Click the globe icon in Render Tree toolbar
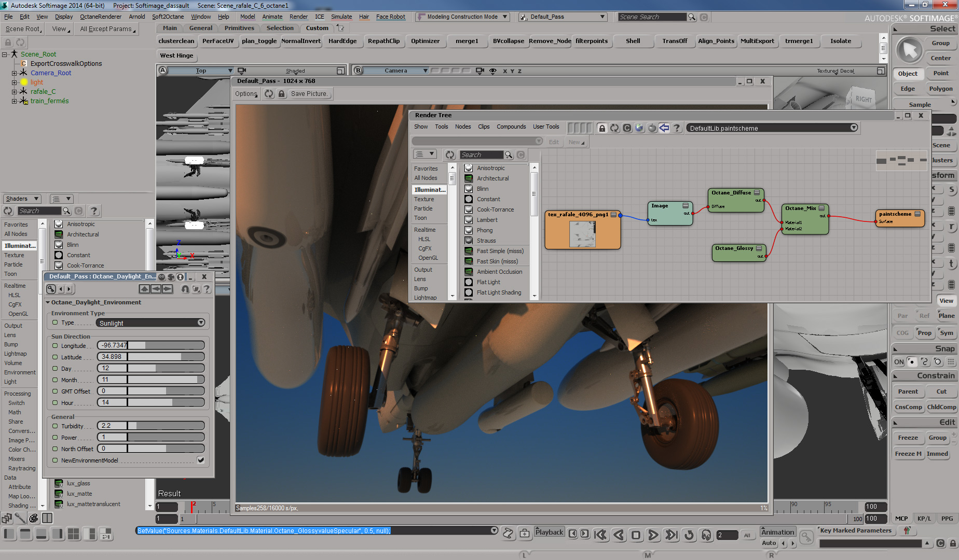959x560 pixels. (639, 128)
